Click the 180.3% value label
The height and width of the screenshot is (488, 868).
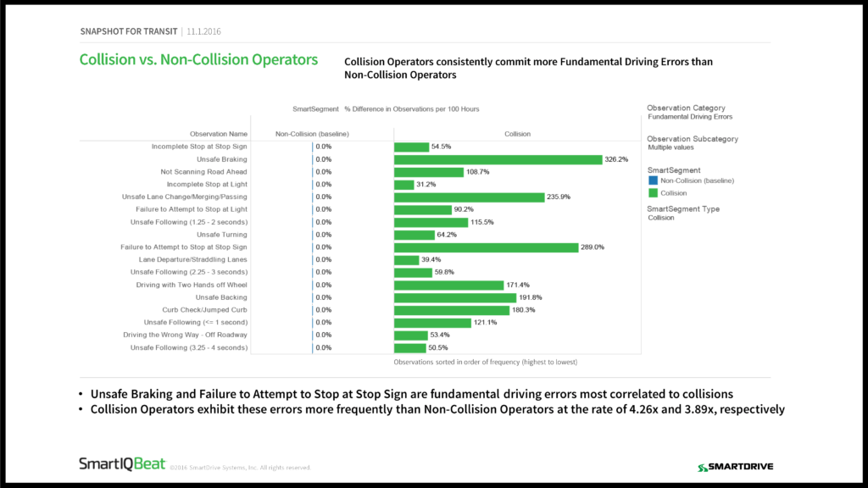click(524, 310)
